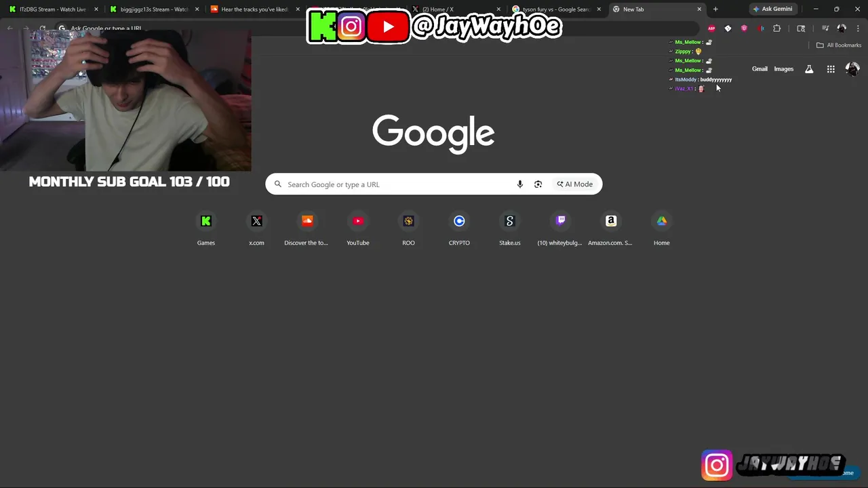Screen dimensions: 868x488
Task: Click the pink shield U extension
Action: point(744,28)
